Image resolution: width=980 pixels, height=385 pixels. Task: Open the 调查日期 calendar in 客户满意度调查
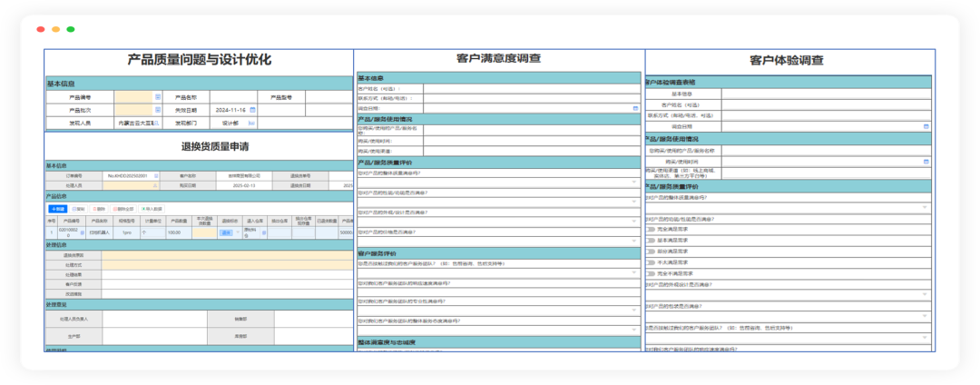pyautogui.click(x=635, y=108)
